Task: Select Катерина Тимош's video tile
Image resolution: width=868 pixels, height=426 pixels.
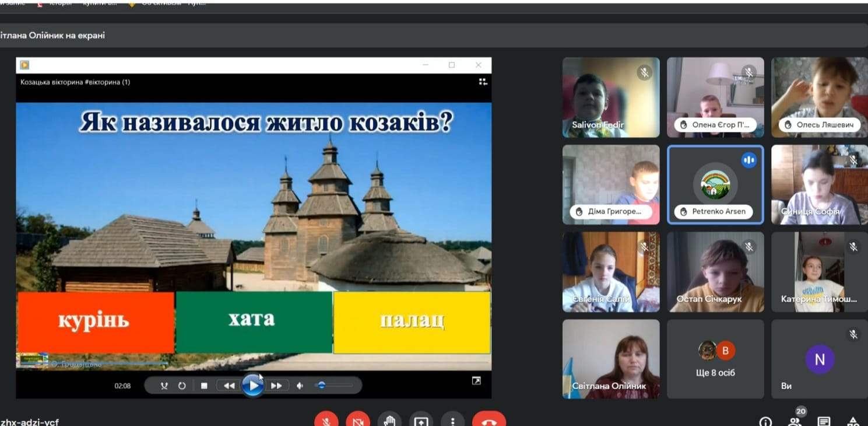Action: pos(820,272)
